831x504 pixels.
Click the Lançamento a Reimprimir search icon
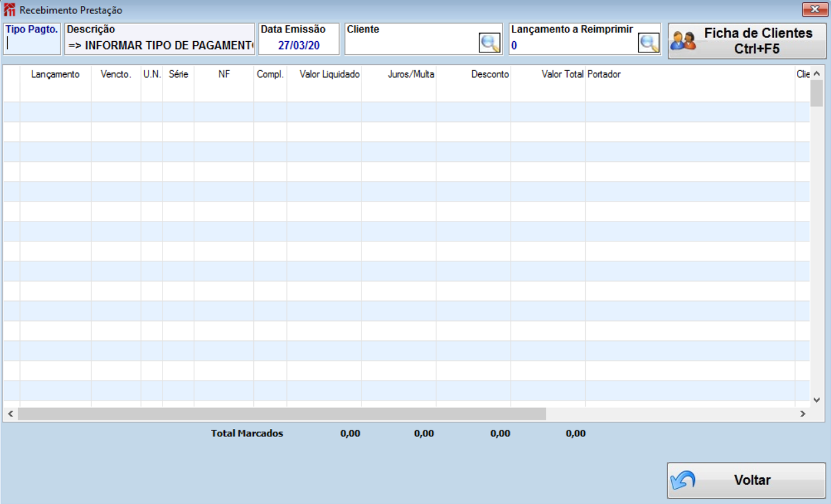point(649,43)
